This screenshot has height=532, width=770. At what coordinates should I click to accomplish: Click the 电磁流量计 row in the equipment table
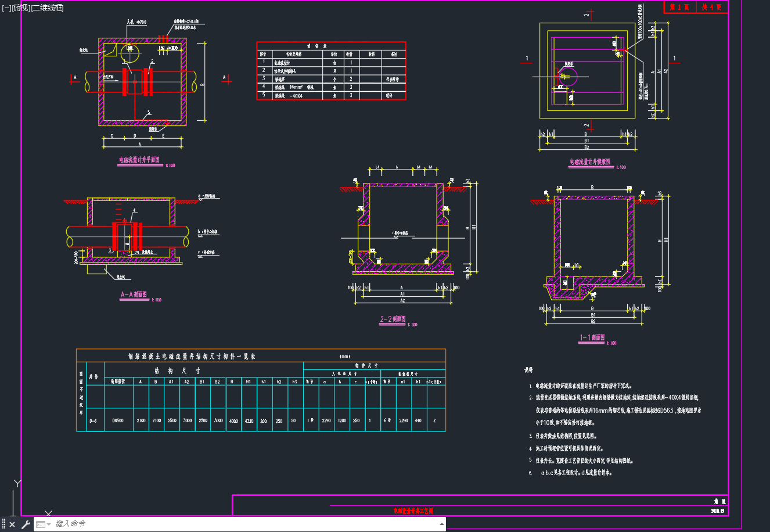click(331, 62)
